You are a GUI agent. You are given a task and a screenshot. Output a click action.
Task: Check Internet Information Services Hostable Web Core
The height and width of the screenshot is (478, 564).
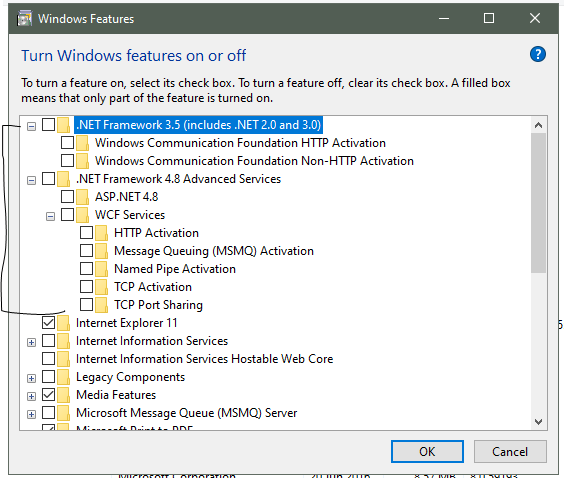click(x=49, y=358)
